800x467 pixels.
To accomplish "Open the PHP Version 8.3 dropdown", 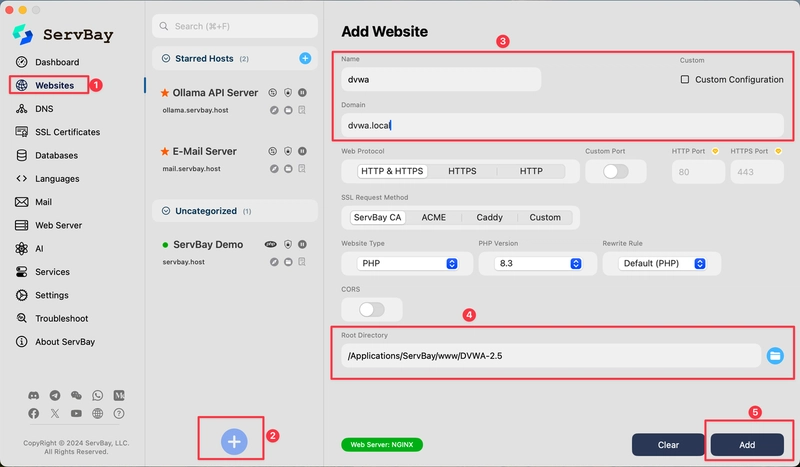I will [538, 263].
